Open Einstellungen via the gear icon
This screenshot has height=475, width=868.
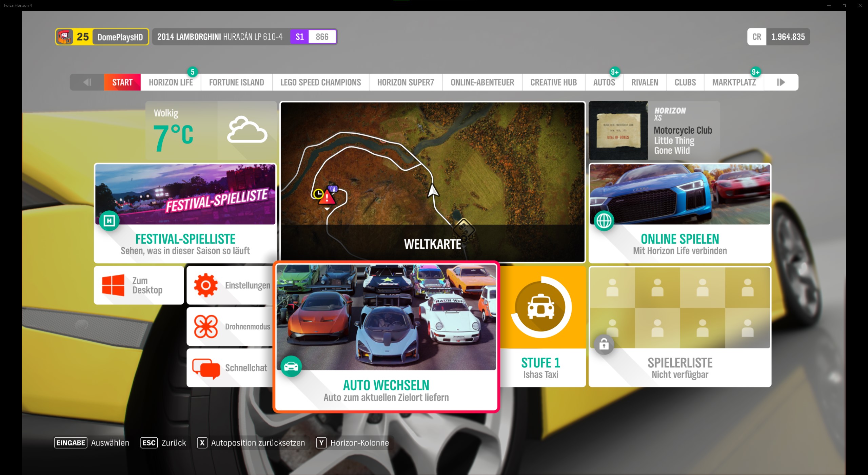[205, 285]
